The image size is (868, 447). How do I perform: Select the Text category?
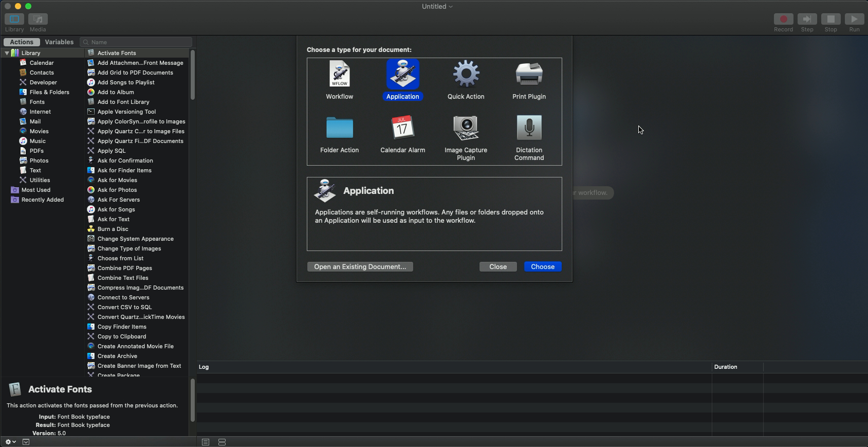click(x=35, y=170)
